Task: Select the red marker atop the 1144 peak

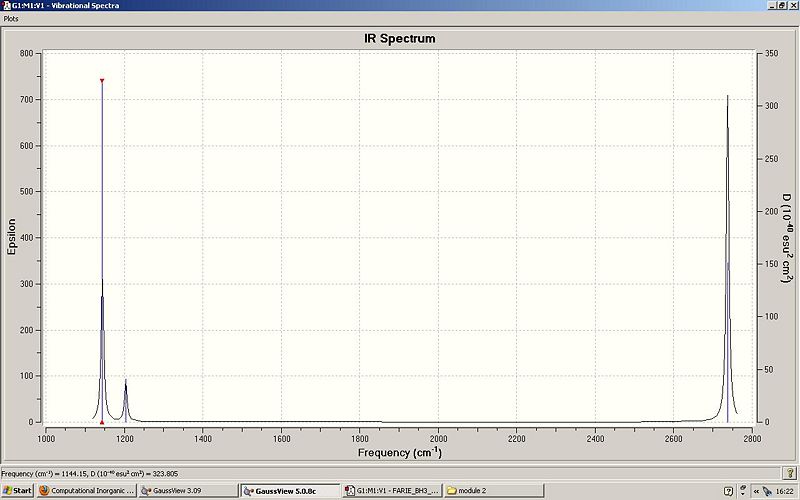Action: point(102,81)
